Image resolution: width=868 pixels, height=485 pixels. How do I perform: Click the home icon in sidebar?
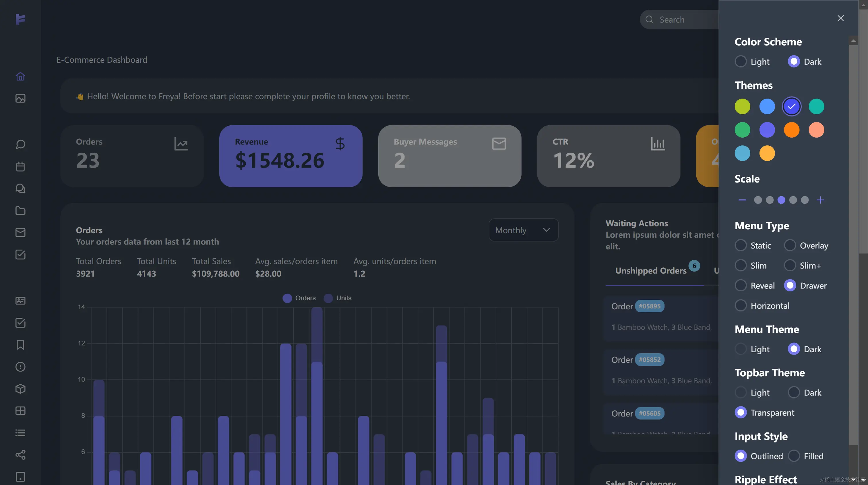20,76
